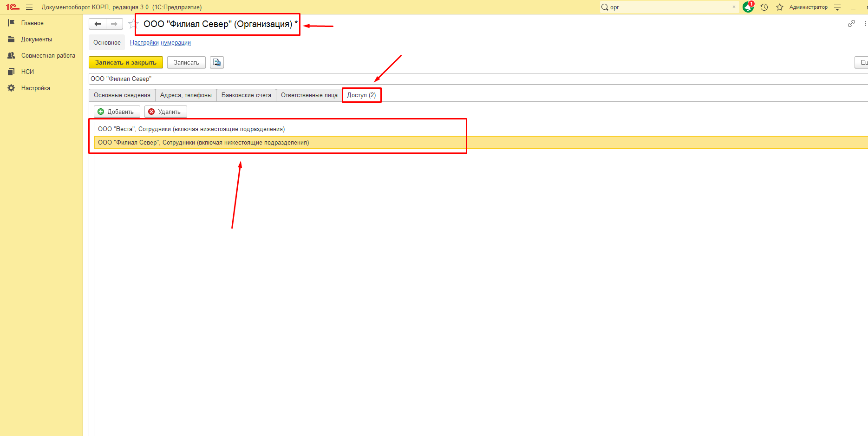Image resolution: width=868 pixels, height=436 pixels.
Task: Switch to the Ответственные лица tab
Action: coord(309,95)
